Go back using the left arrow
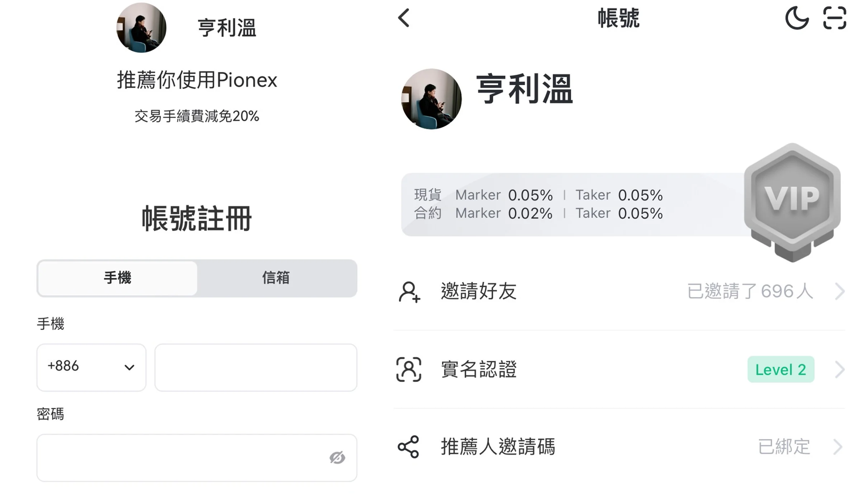Viewport: 868px width, 494px height. [x=404, y=18]
